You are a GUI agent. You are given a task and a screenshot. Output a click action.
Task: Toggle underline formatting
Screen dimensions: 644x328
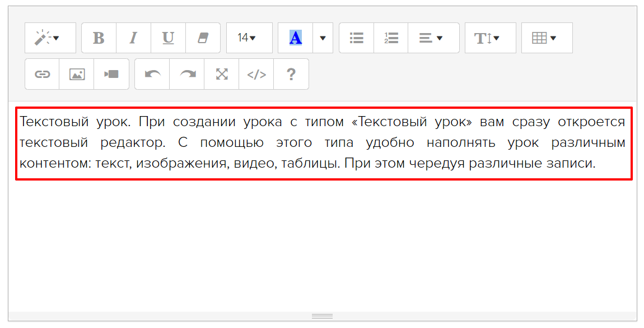168,38
